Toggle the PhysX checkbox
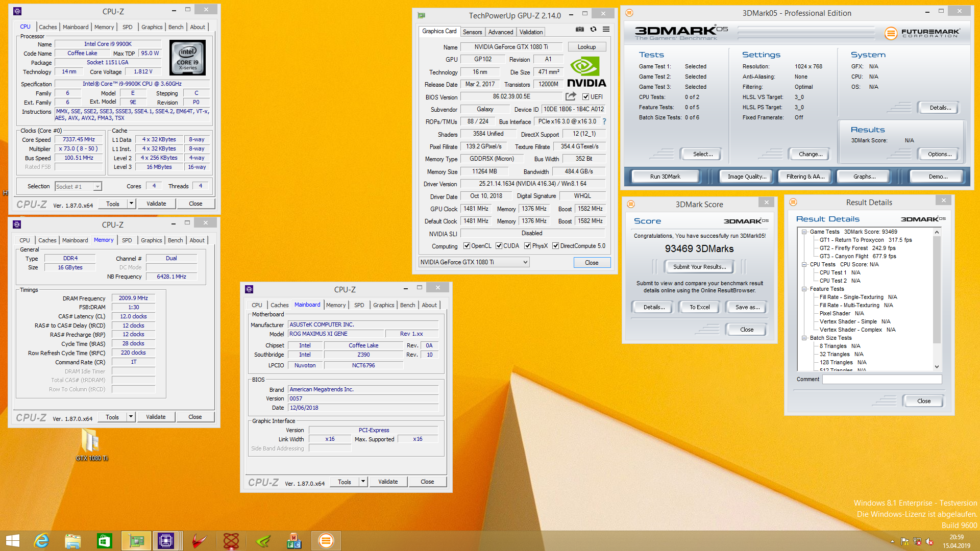The width and height of the screenshot is (980, 551). [x=527, y=246]
